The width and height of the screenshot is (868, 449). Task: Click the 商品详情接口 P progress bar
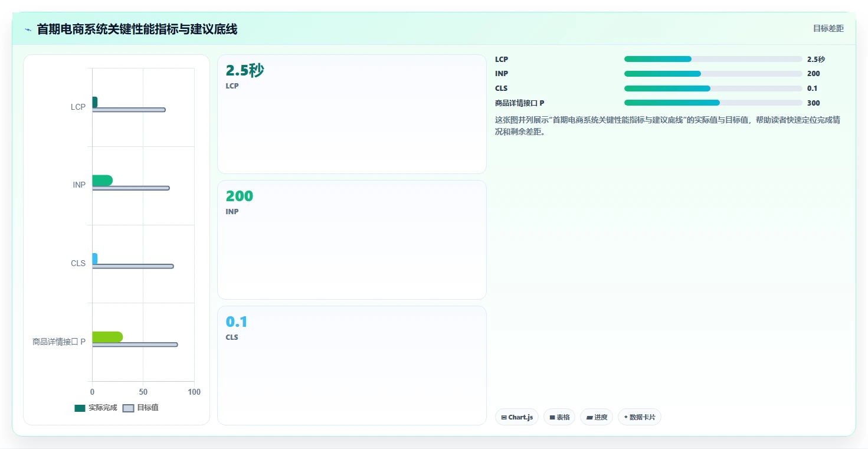tap(713, 103)
